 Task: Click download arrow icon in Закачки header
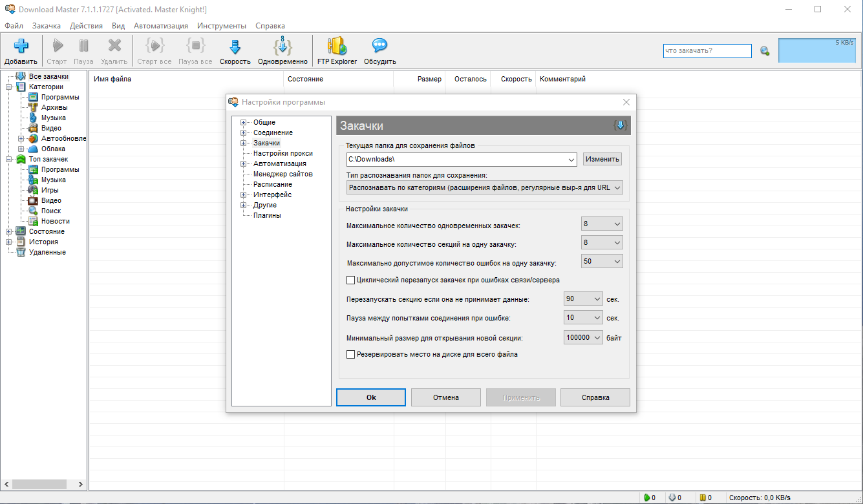pyautogui.click(x=621, y=125)
